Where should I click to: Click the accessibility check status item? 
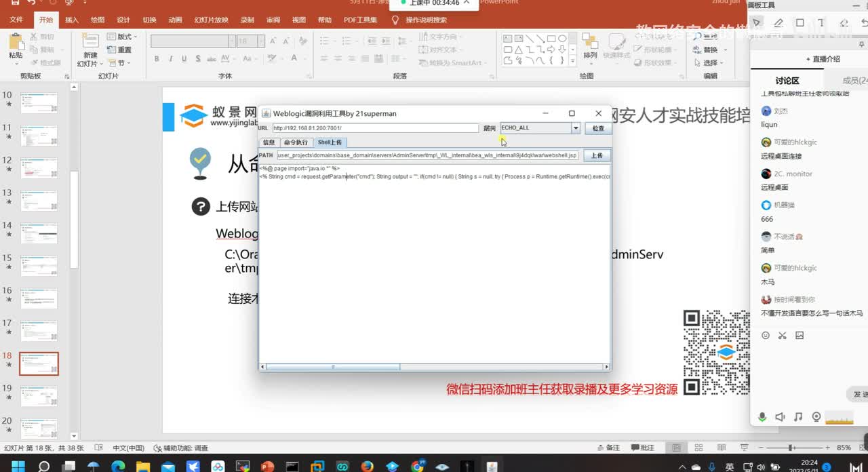click(181, 448)
